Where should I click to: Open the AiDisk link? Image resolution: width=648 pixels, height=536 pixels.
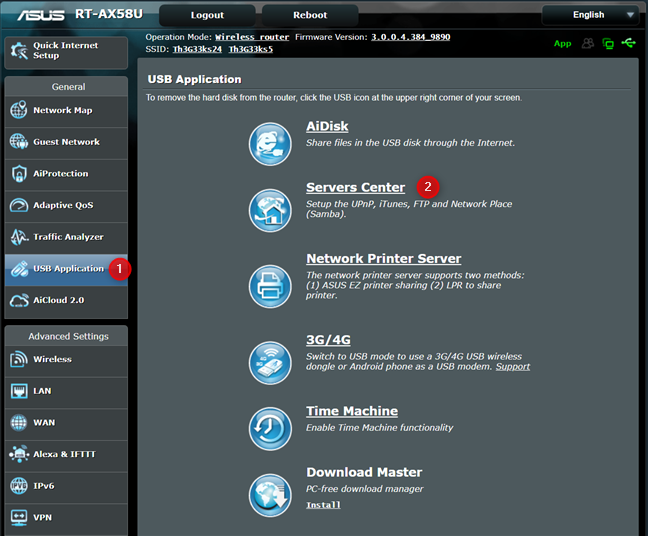(327, 126)
